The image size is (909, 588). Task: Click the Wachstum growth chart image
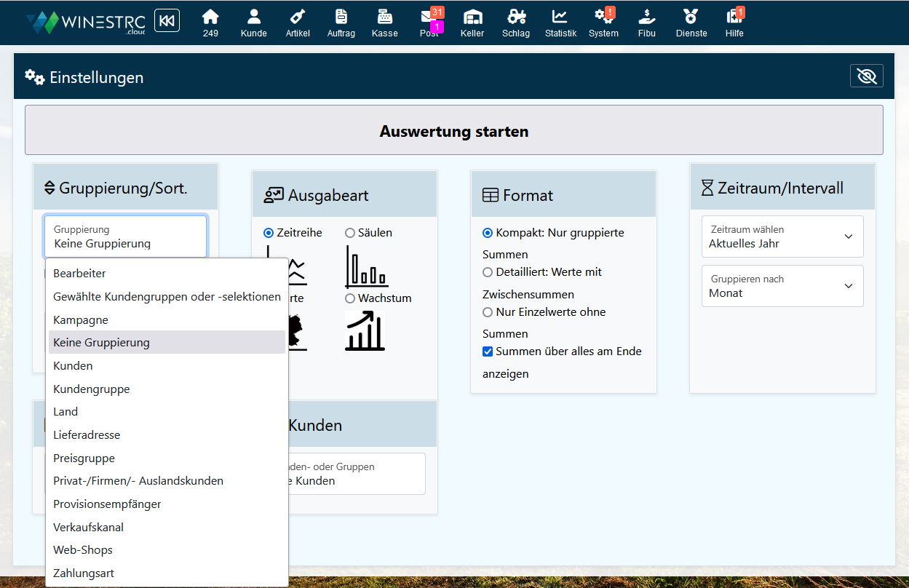[x=365, y=331]
